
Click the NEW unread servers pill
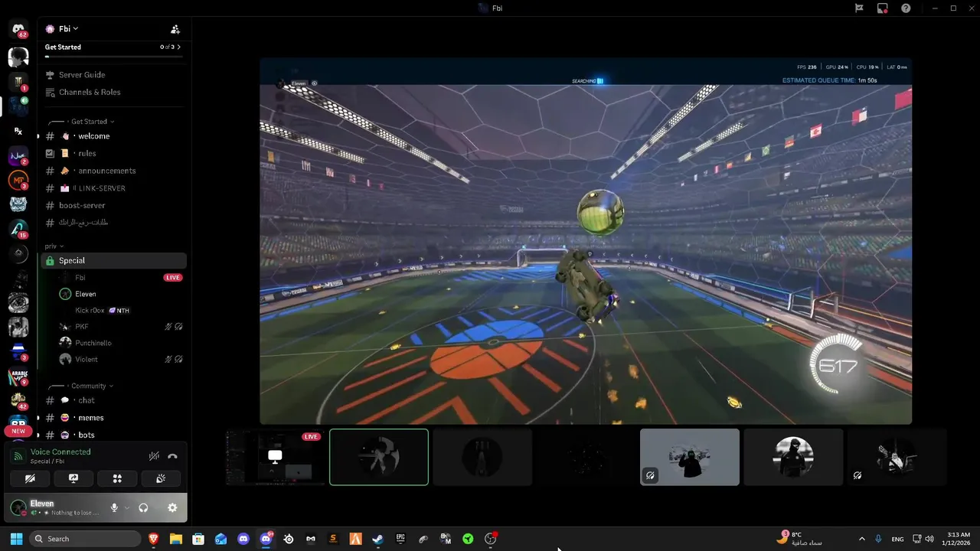18,431
